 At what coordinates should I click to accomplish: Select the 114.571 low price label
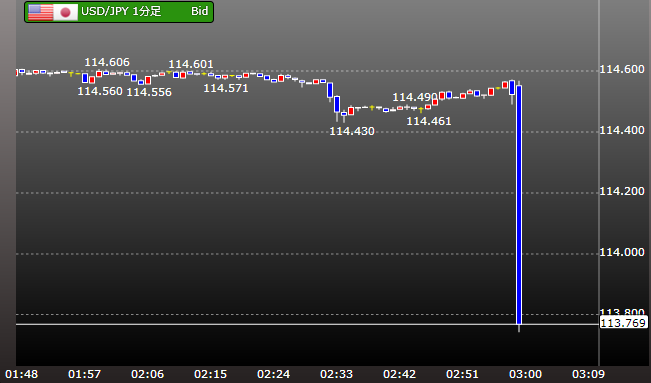(226, 88)
